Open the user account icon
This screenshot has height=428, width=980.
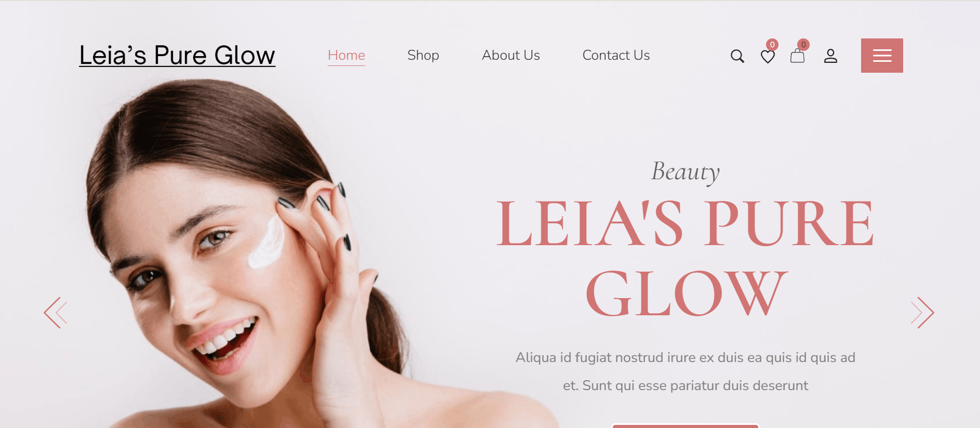tap(830, 56)
